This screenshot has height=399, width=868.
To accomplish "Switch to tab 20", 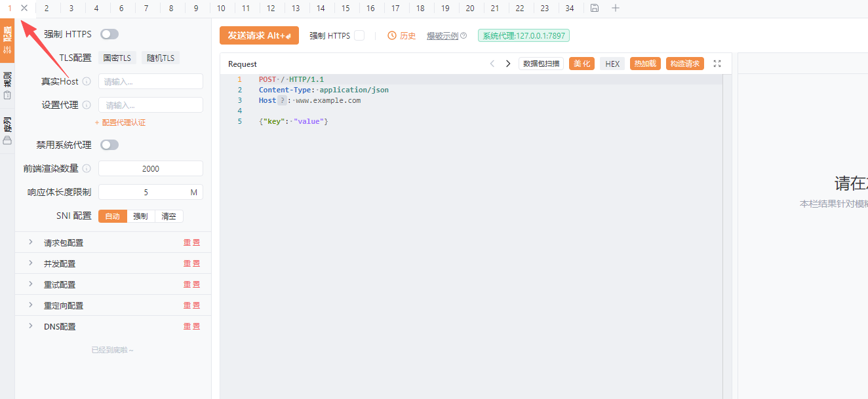I will [x=470, y=8].
